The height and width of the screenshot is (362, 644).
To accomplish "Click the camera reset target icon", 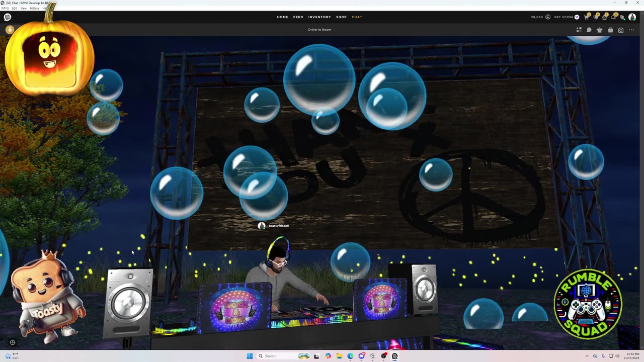I will tap(13, 342).
